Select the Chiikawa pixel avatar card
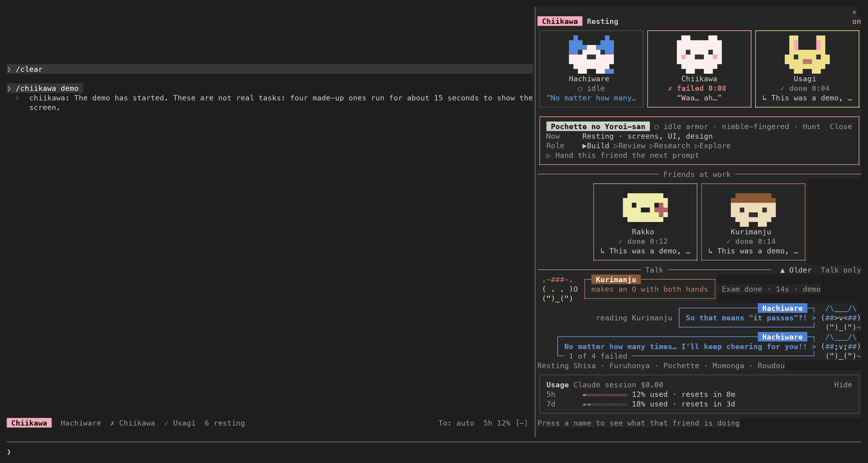This screenshot has width=868, height=463. click(699, 69)
